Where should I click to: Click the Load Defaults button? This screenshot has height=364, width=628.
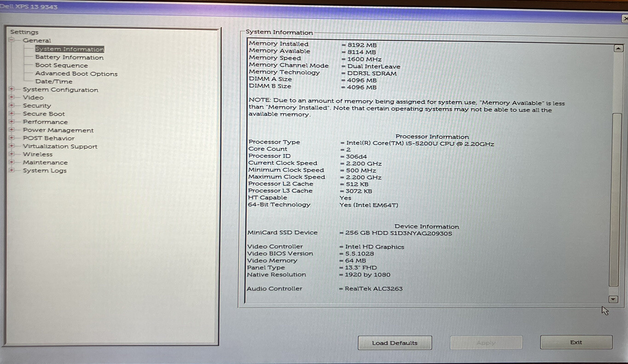(x=395, y=343)
